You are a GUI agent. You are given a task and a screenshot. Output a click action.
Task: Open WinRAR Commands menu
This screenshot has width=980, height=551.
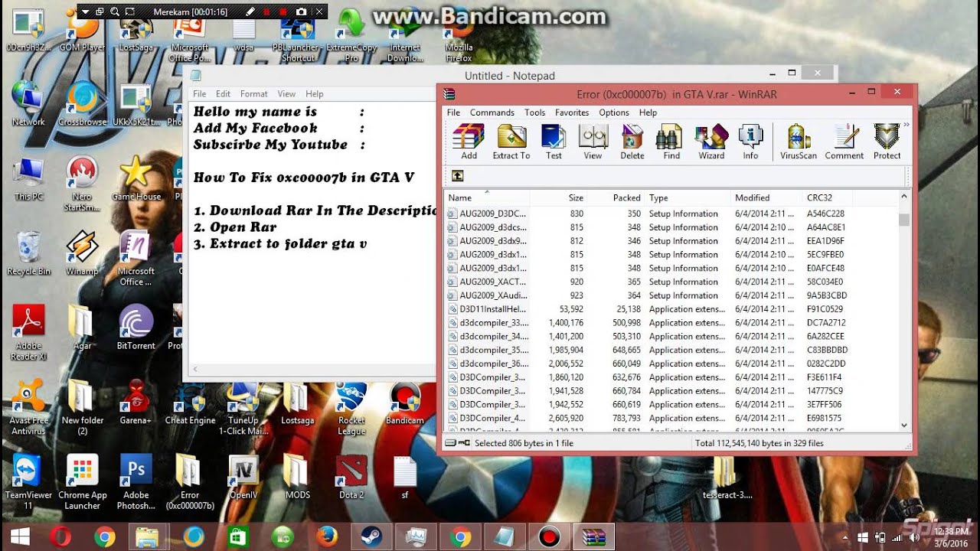(x=492, y=112)
